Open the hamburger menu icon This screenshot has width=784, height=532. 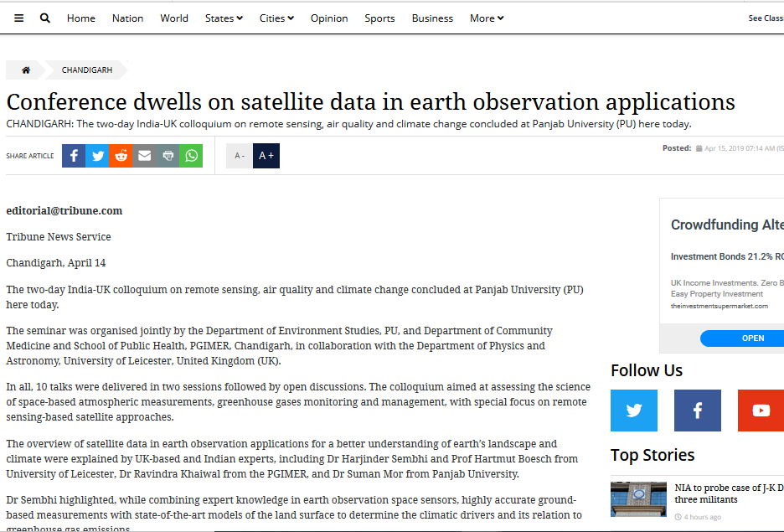tap(19, 18)
